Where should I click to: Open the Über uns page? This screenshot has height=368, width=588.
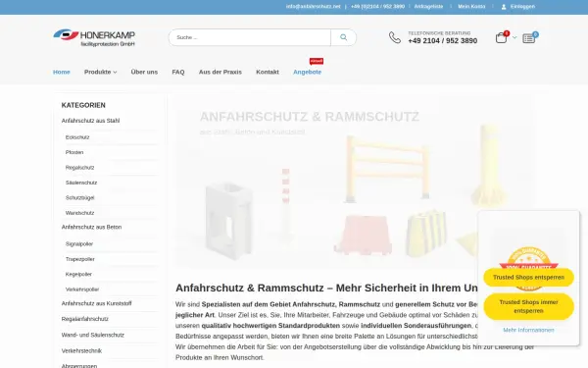pyautogui.click(x=144, y=72)
